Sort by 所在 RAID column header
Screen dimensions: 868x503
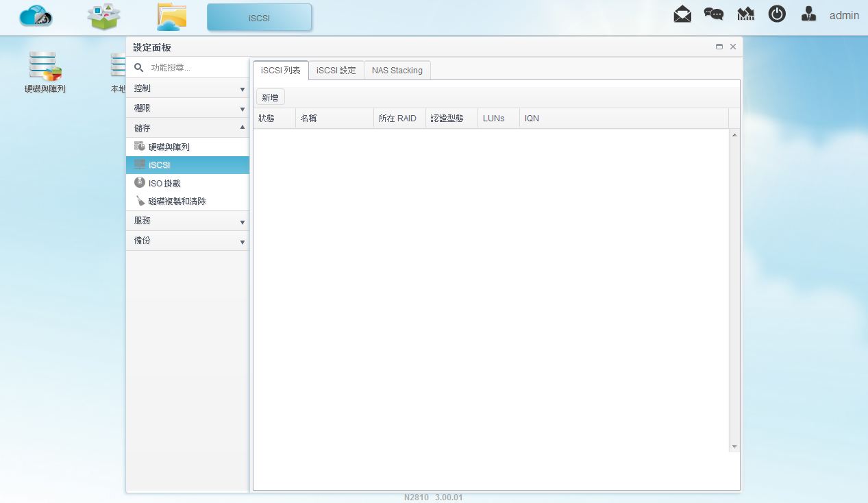pos(400,119)
